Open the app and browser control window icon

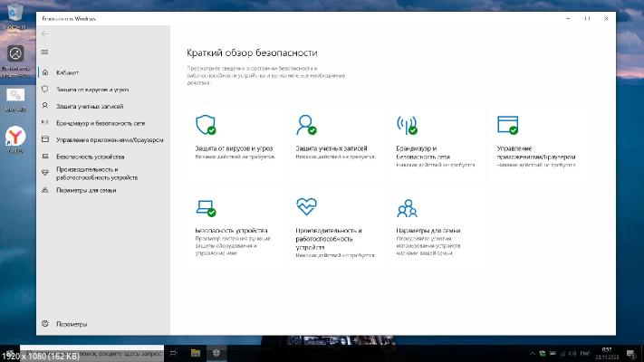click(x=507, y=125)
